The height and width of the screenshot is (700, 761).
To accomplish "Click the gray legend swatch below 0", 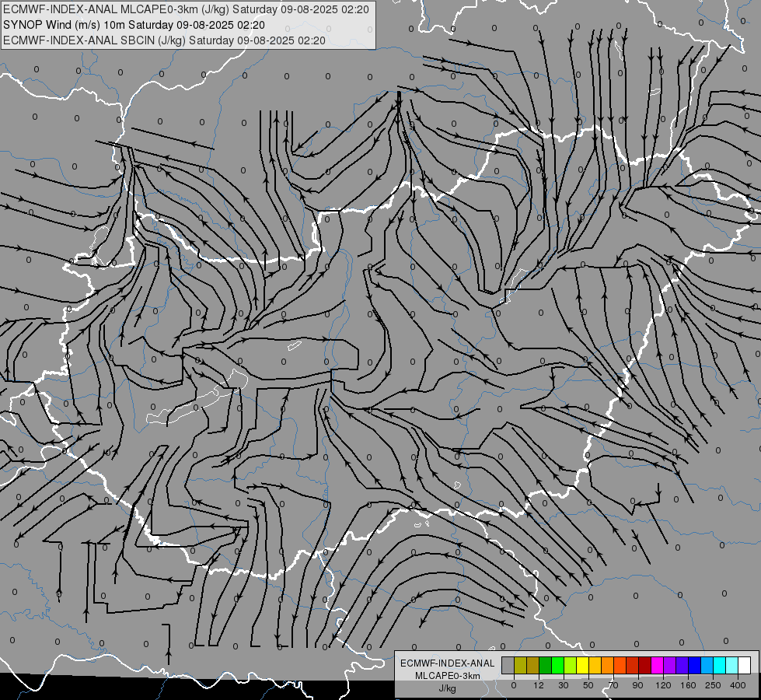I will [x=508, y=665].
